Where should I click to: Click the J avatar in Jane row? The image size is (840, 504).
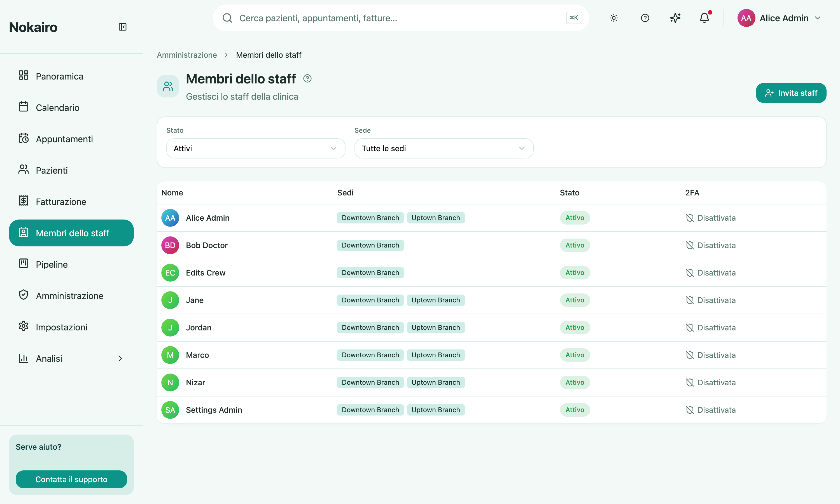(170, 300)
